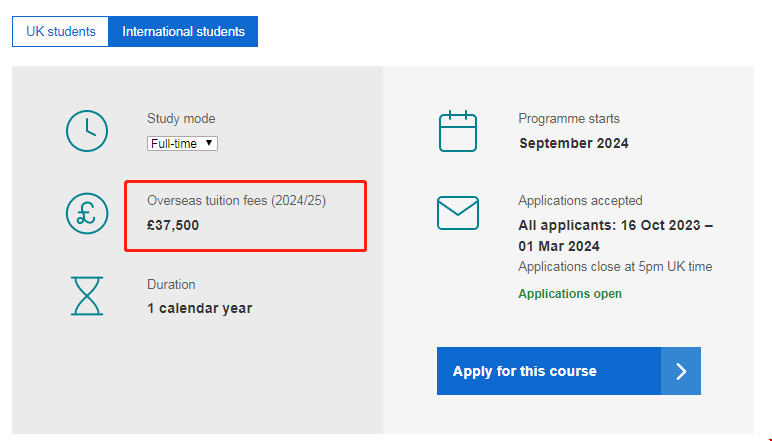Click the 1 calendar year duration text
This screenshot has width=772, height=441.
200,308
